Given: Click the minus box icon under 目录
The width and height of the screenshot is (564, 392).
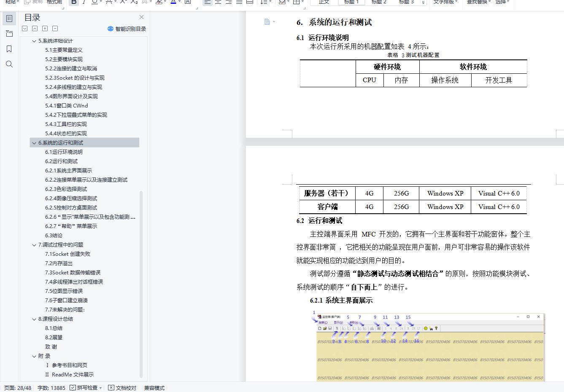Looking at the screenshot, I should [55, 29].
